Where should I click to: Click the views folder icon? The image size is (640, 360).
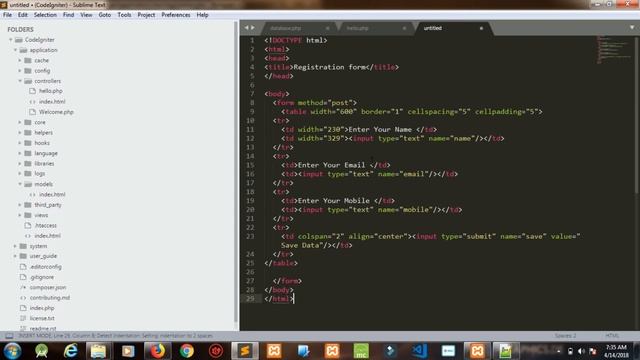(28, 215)
